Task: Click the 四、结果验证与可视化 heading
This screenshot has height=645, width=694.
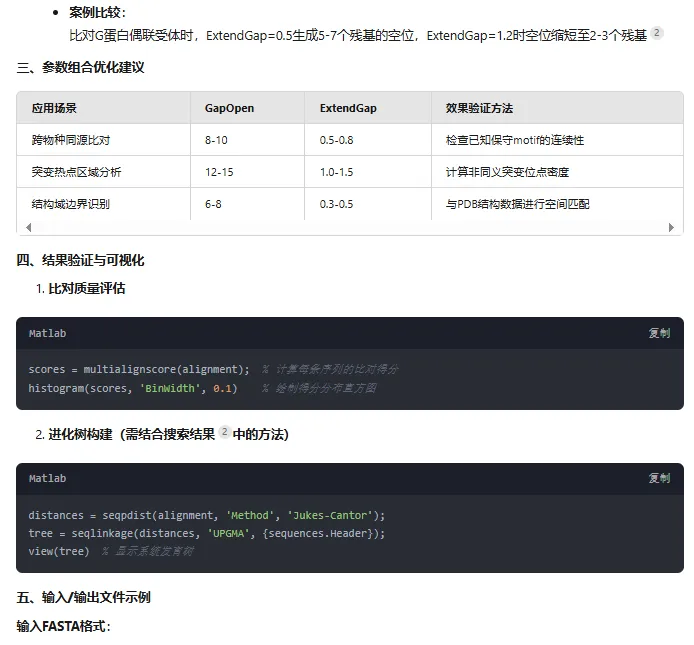Action: (80, 260)
